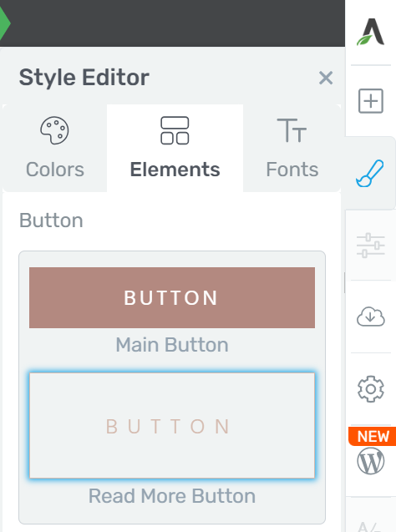Image resolution: width=396 pixels, height=532 pixels.
Task: Select the Elements tab
Action: pos(175,149)
